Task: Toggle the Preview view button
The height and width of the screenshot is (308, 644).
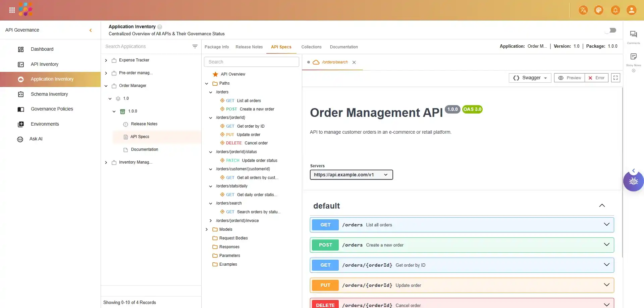Action: pyautogui.click(x=570, y=78)
